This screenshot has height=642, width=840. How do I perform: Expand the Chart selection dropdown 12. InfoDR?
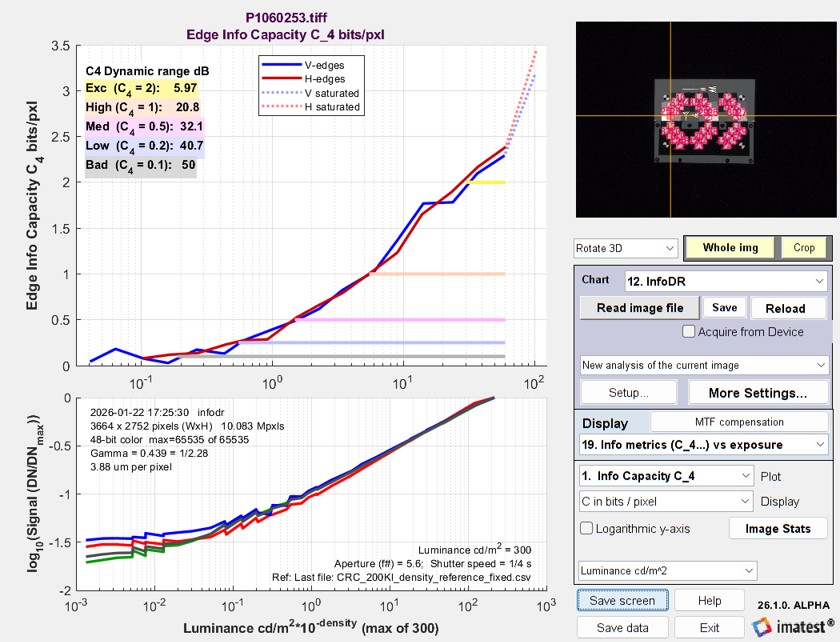[x=724, y=281]
